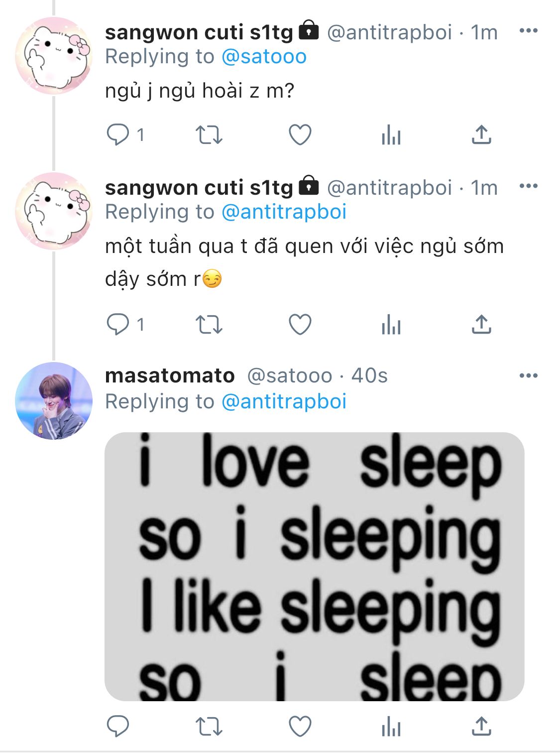Open @antitrapboi link in masatomato's reply
This screenshot has height=753, width=560.
284,402
